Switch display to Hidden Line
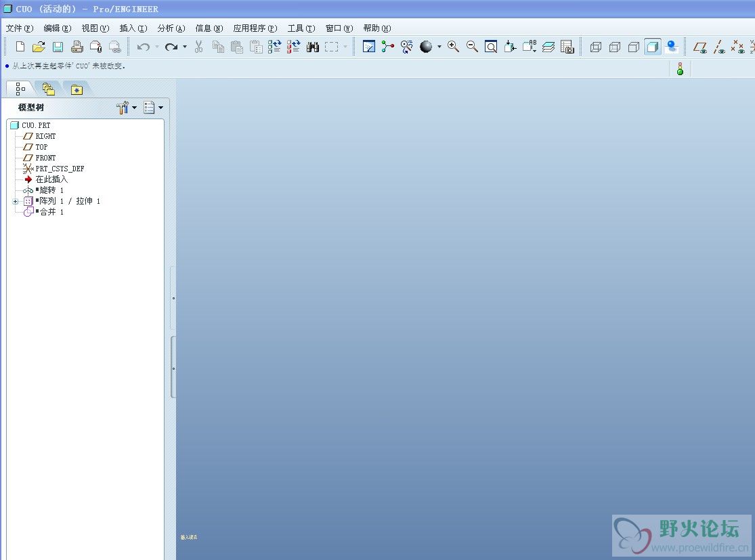Image resolution: width=755 pixels, height=560 pixels. coord(614,47)
